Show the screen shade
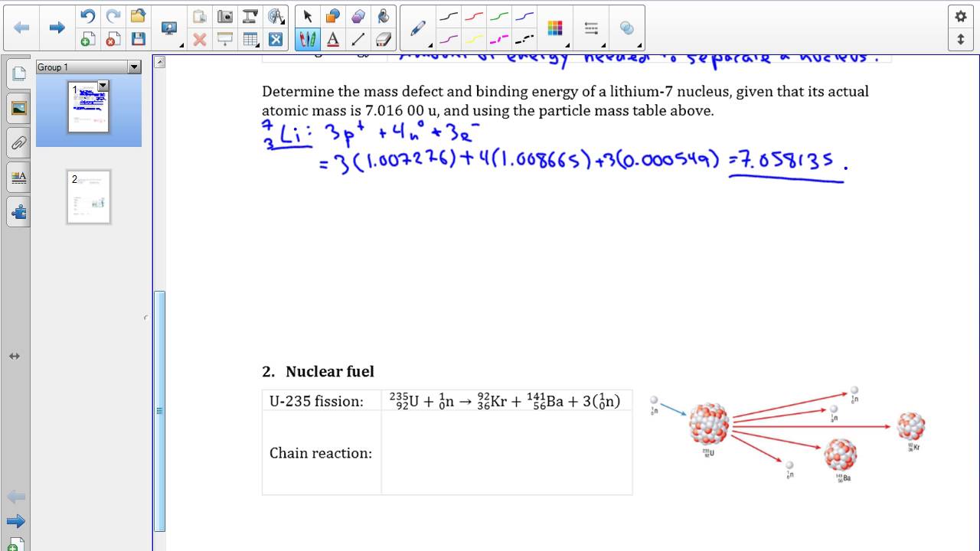980x551 pixels. 225,39
